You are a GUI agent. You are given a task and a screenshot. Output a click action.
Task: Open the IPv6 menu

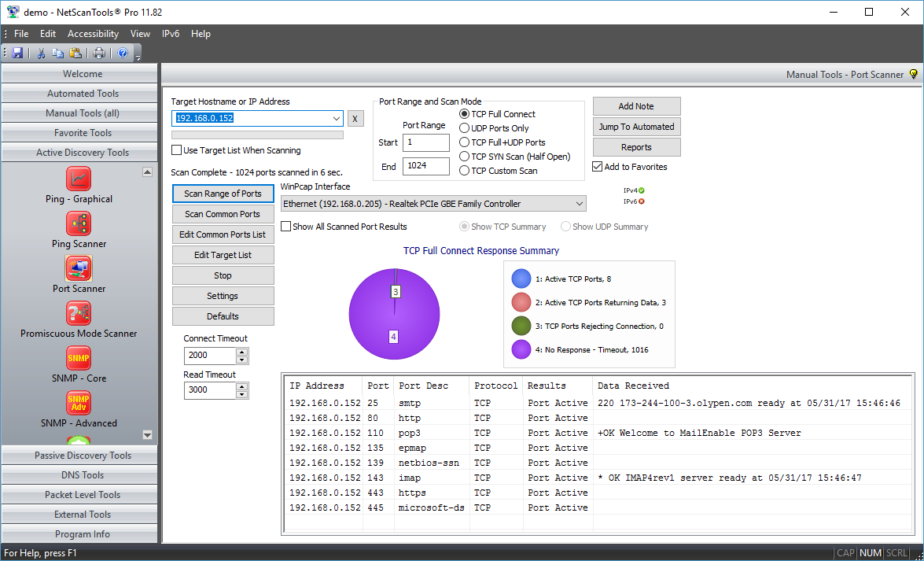[170, 34]
